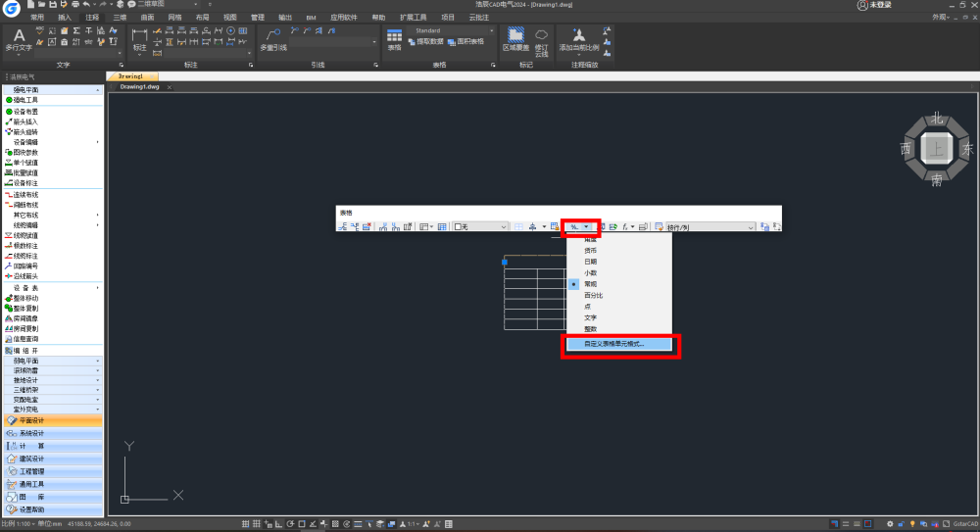This screenshot has width=980, height=532.
Task: Switch to the Drawing1.dwg document tab
Action: 140,87
